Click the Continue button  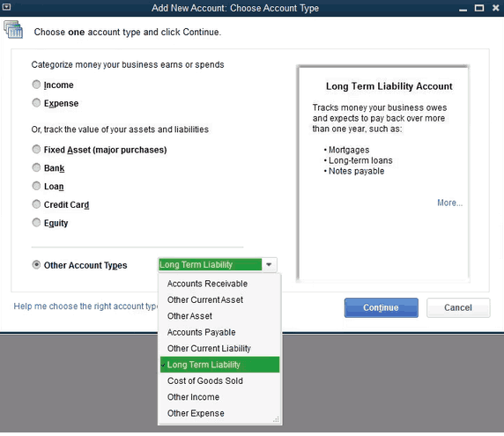tap(382, 307)
